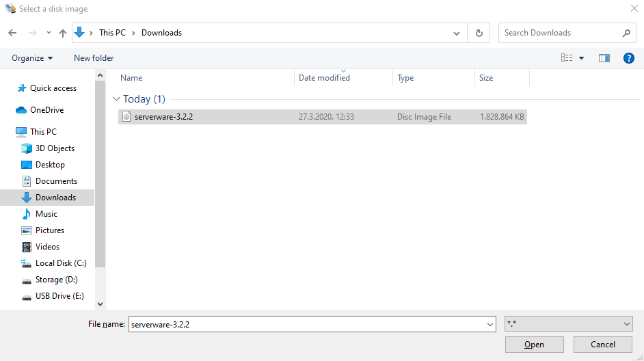Click the Disc Image File type cell
The width and height of the screenshot is (644, 361).
(x=424, y=117)
